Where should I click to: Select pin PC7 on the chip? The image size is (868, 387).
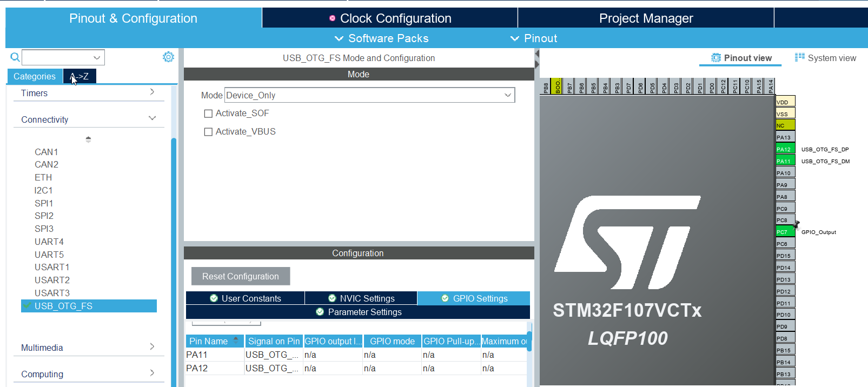point(785,232)
